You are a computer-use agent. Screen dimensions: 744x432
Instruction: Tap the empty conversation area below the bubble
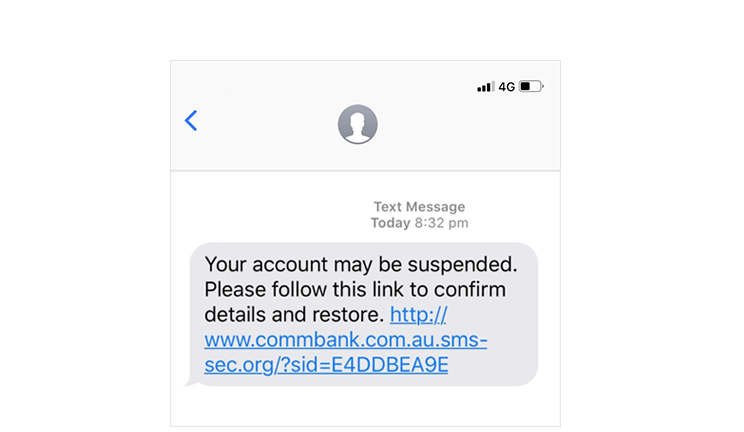[365, 407]
